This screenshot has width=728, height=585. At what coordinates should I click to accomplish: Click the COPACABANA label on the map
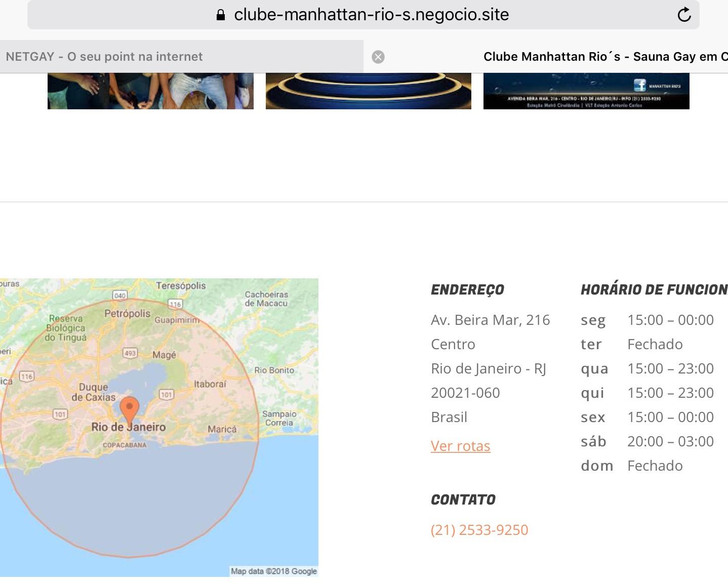click(x=125, y=445)
